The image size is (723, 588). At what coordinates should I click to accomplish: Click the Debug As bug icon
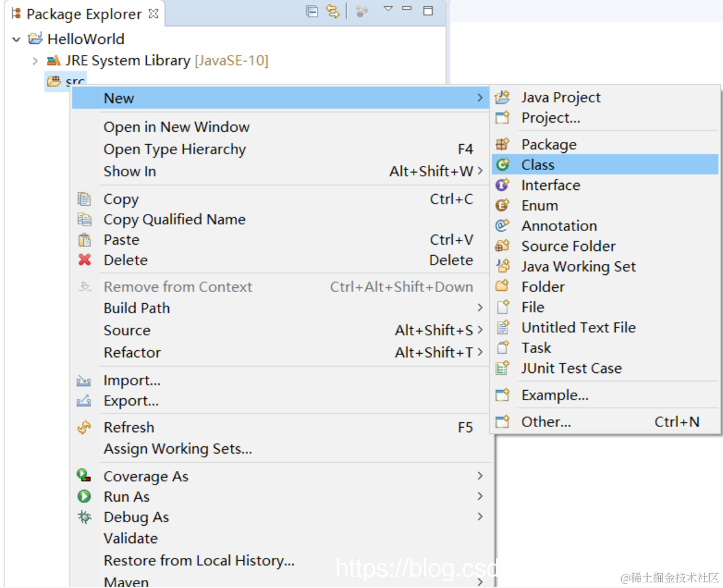(84, 517)
